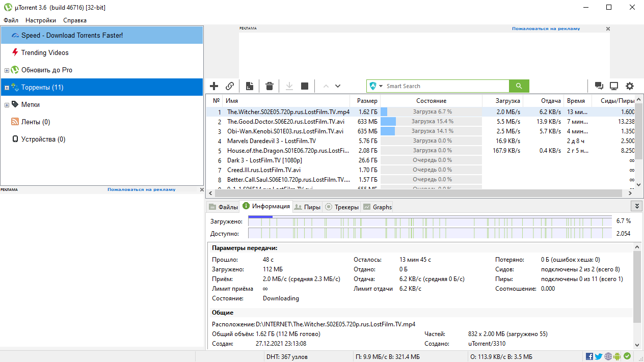The width and height of the screenshot is (644, 362).
Task: Select Better.Call.Saul.S06E10 torrent row
Action: click(x=421, y=179)
